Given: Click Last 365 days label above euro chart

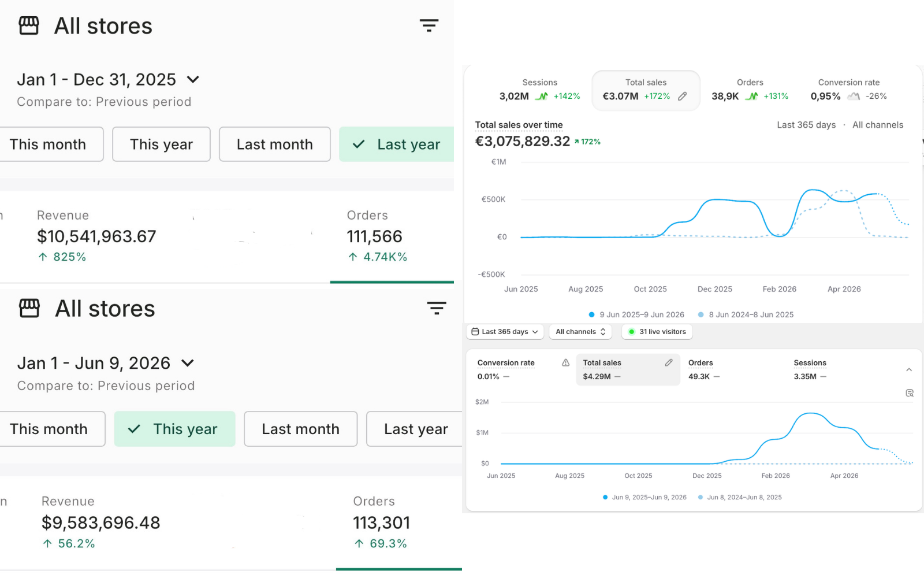Looking at the screenshot, I should point(806,125).
